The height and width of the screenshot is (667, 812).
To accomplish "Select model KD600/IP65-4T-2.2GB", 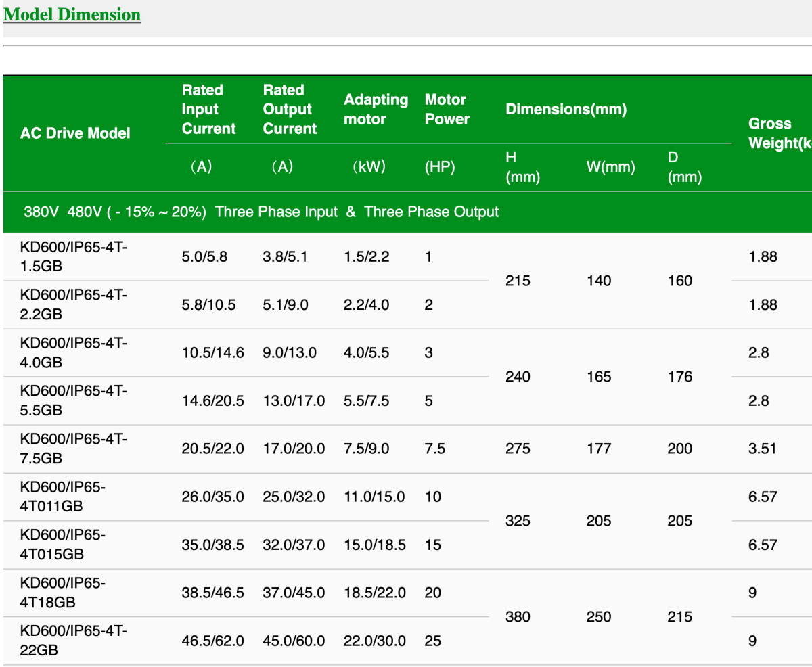I will [74, 305].
